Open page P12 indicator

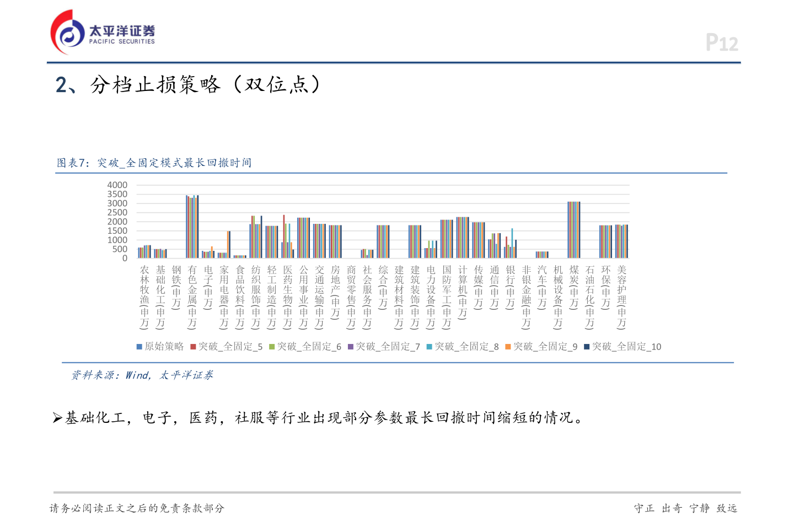pyautogui.click(x=722, y=42)
